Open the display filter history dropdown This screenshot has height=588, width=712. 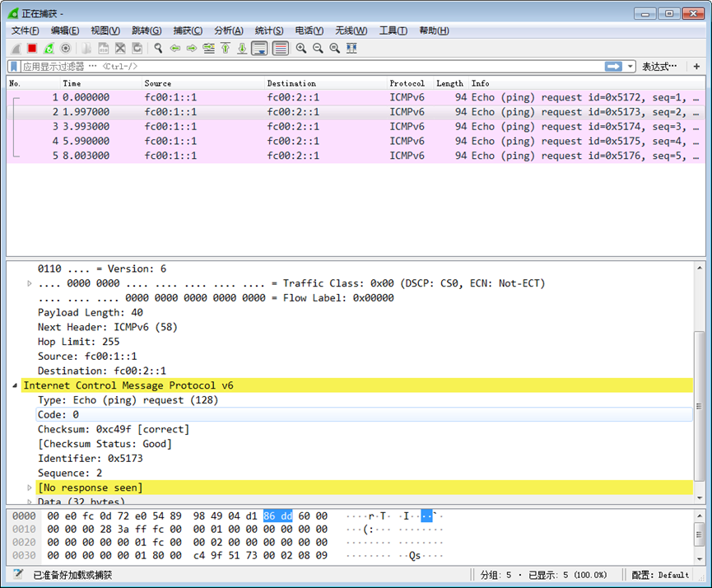[x=630, y=67]
